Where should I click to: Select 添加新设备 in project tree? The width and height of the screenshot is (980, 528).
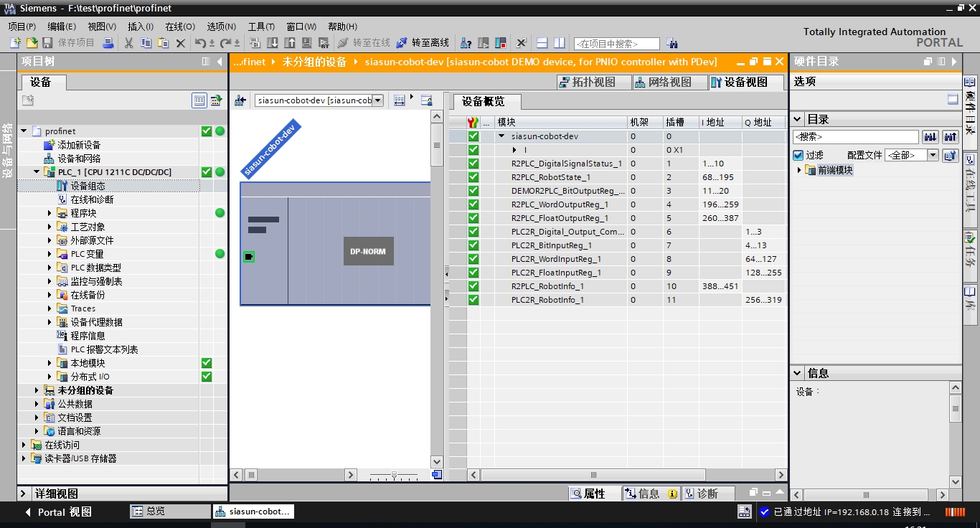(79, 145)
